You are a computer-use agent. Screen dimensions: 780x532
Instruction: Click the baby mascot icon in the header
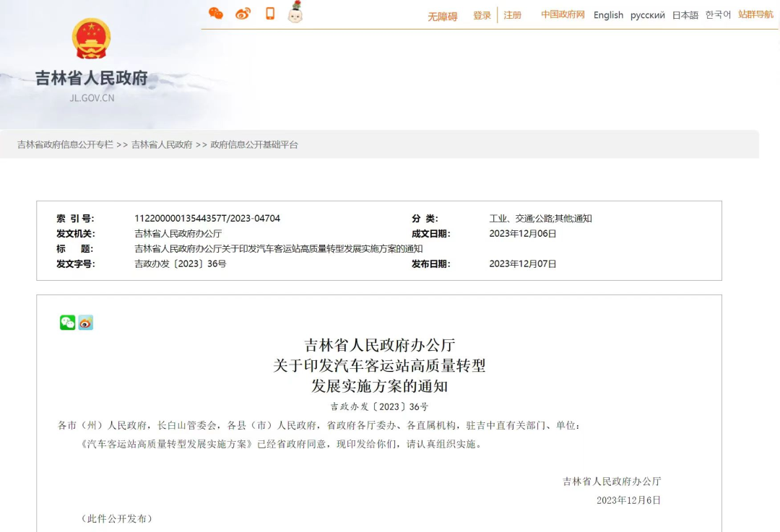tap(295, 13)
